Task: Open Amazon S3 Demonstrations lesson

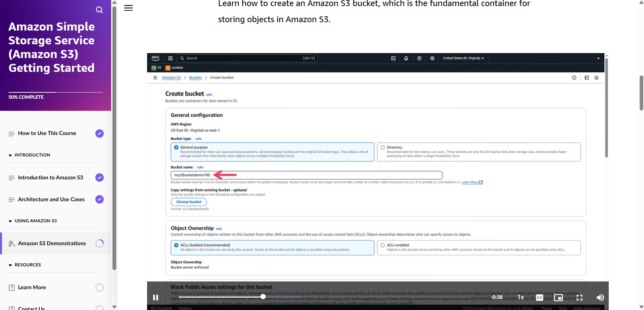Action: pos(52,243)
